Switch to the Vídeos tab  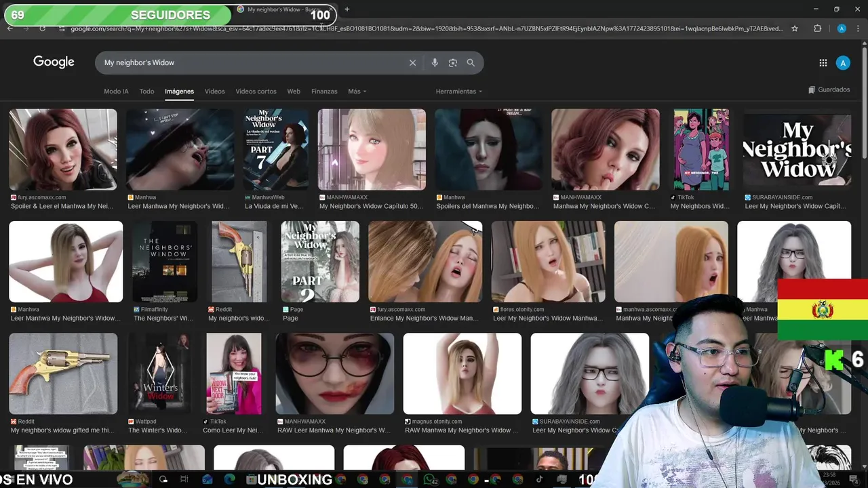point(214,91)
